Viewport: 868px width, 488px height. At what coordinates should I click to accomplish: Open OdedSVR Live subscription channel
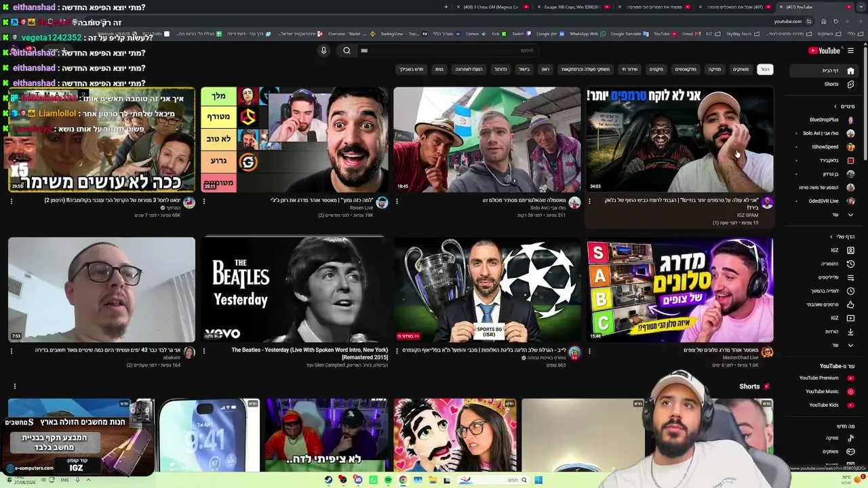[831, 201]
